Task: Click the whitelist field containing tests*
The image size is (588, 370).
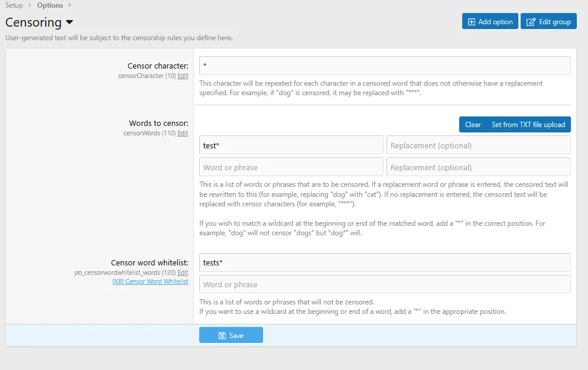Action: click(385, 262)
